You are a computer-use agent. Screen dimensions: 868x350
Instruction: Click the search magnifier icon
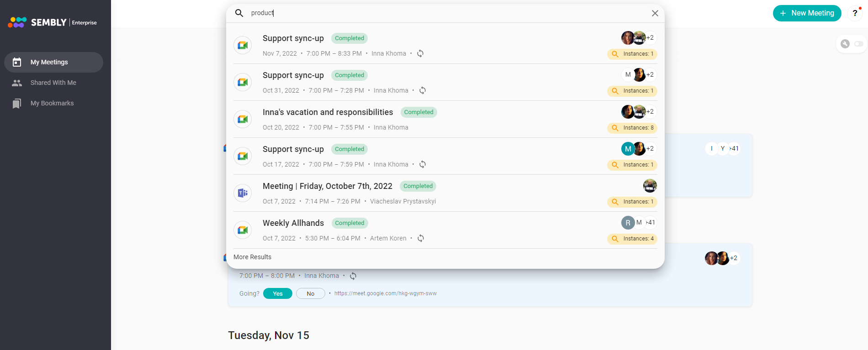[239, 13]
